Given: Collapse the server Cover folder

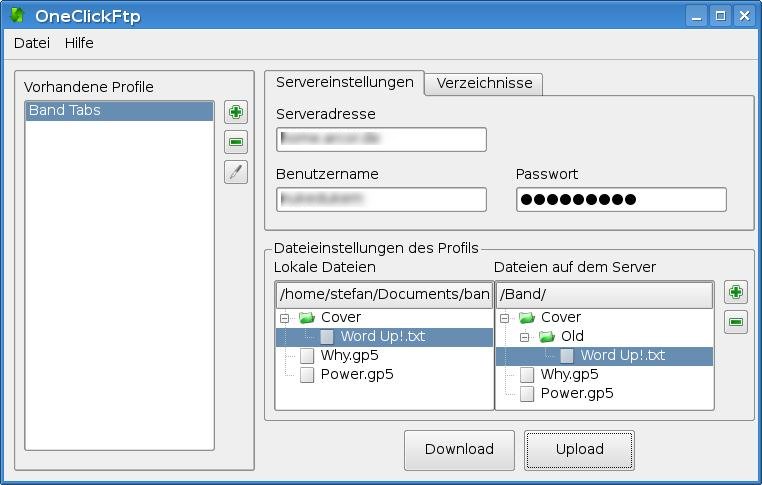Looking at the screenshot, I should click(505, 318).
